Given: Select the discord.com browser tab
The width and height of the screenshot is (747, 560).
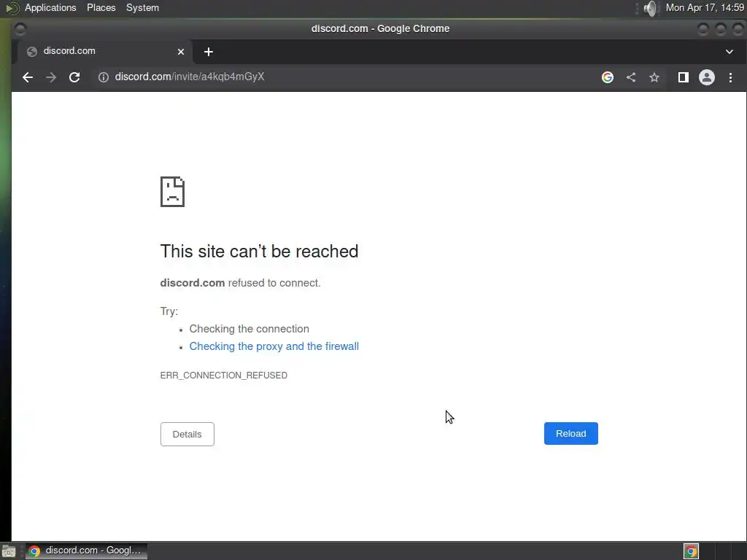Looking at the screenshot, I should click(105, 52).
